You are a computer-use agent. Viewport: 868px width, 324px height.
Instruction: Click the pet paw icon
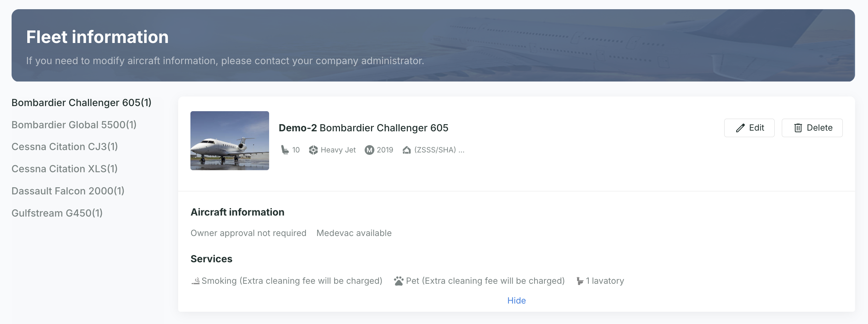(399, 281)
